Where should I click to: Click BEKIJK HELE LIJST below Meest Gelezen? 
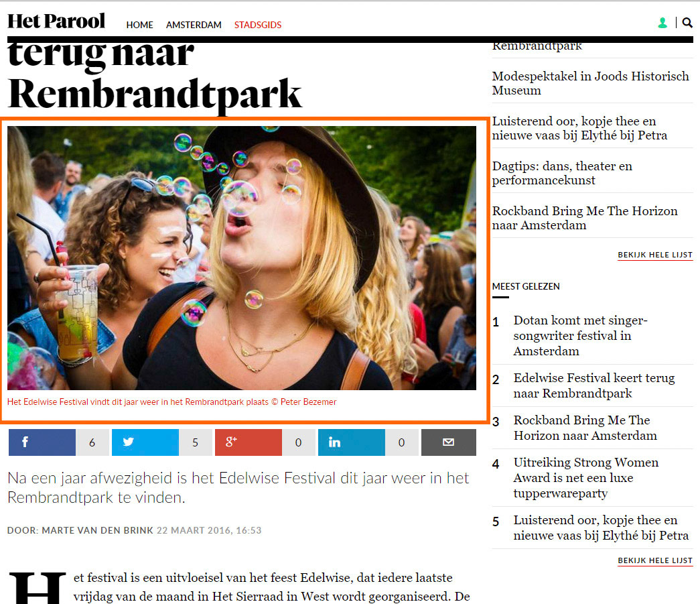click(655, 560)
